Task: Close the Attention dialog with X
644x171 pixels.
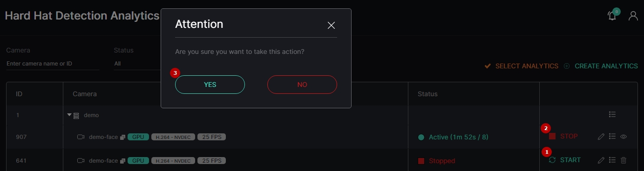Action: pyautogui.click(x=332, y=25)
